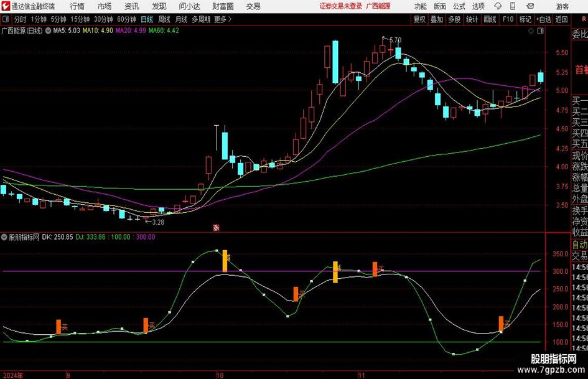The image size is (588, 379).
Task: Click the red Tongdaxin logo icon
Action: tap(6, 6)
